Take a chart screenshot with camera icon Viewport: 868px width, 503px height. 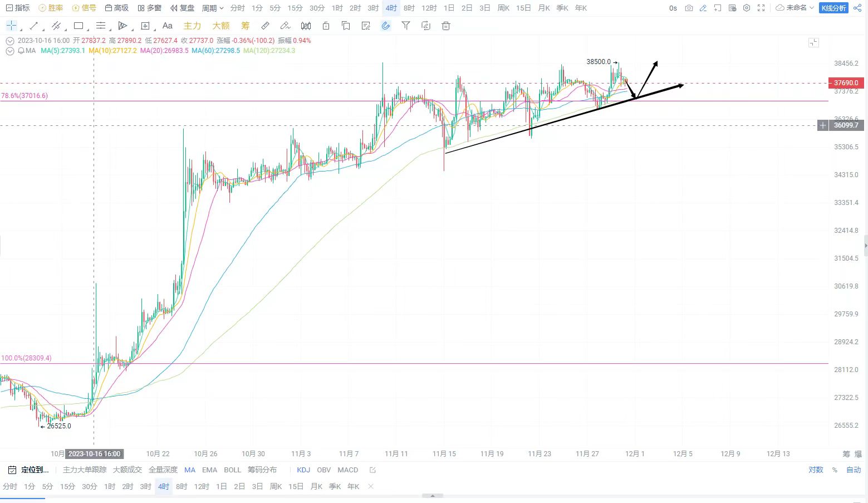[689, 8]
